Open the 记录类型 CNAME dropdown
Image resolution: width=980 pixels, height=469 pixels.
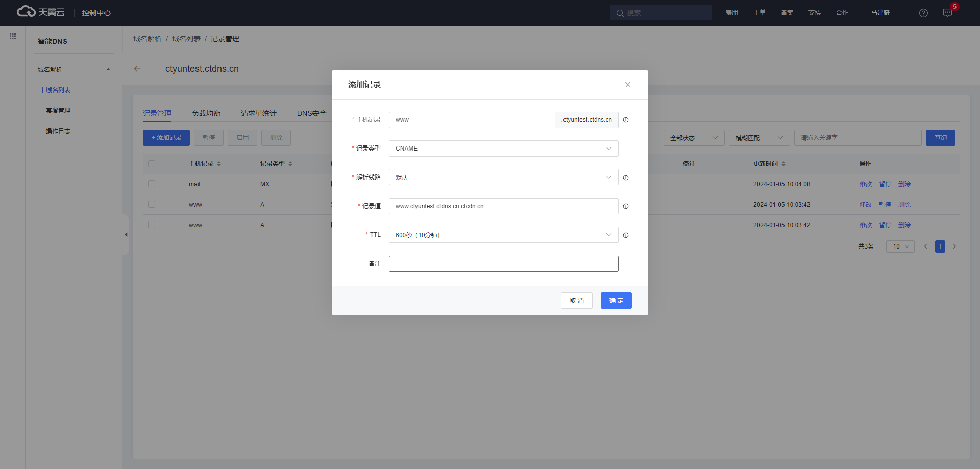(503, 149)
